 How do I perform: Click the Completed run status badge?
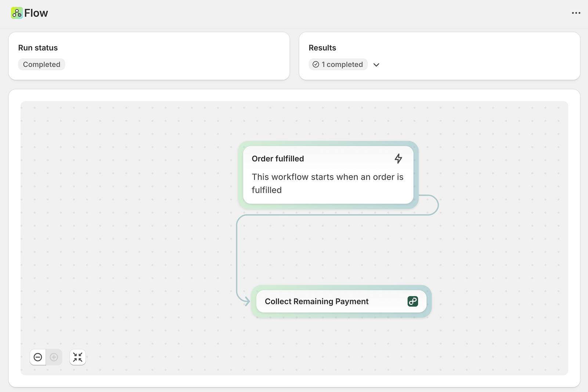42,64
